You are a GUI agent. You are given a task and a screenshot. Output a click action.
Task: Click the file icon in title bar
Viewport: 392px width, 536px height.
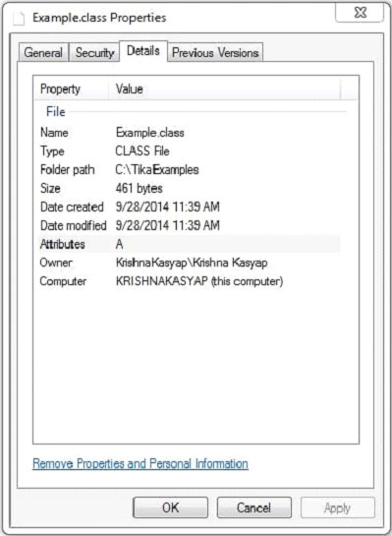[19, 18]
